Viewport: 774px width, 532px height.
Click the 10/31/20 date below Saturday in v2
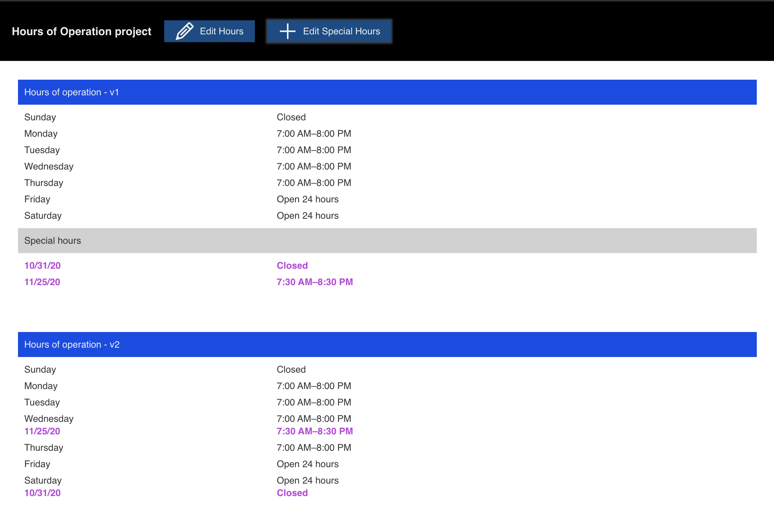coord(42,493)
